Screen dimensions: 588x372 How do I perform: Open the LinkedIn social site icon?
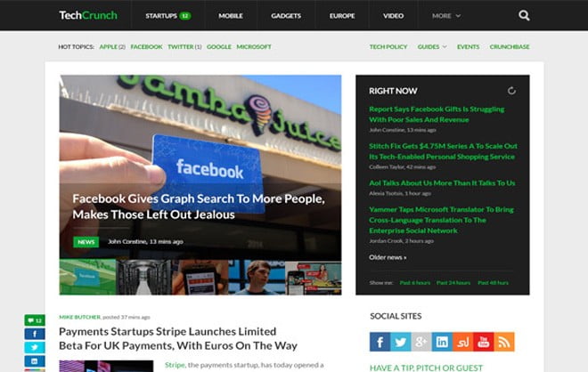pos(442,342)
